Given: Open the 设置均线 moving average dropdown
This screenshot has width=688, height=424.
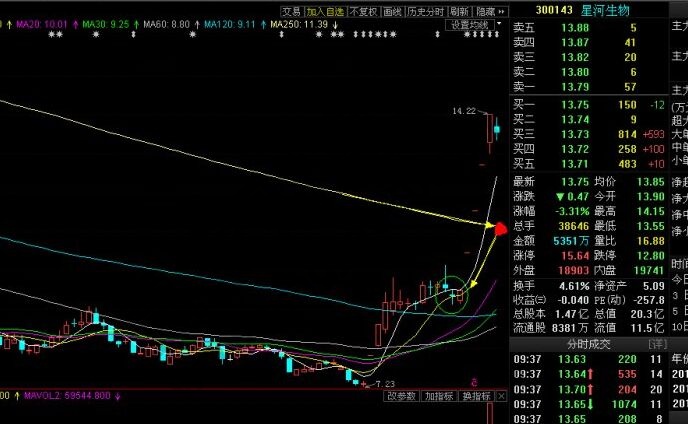Looking at the screenshot, I should pos(473,24).
